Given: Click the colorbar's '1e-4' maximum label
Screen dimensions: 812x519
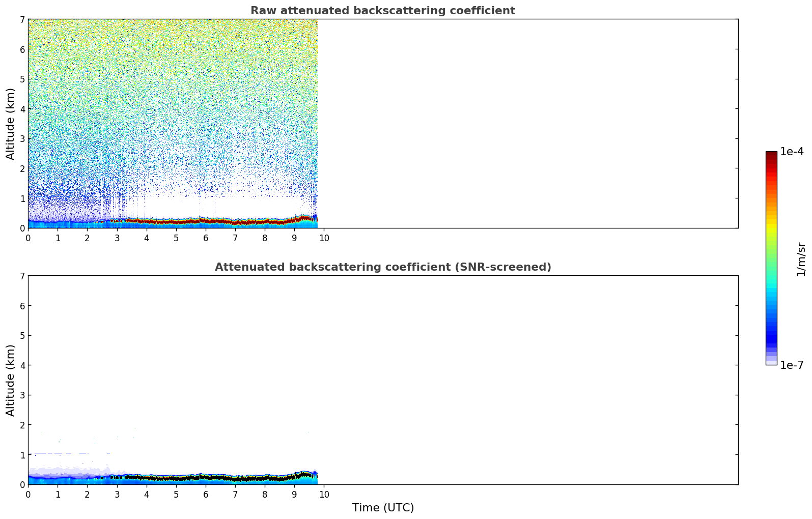Looking at the screenshot, I should point(792,152).
